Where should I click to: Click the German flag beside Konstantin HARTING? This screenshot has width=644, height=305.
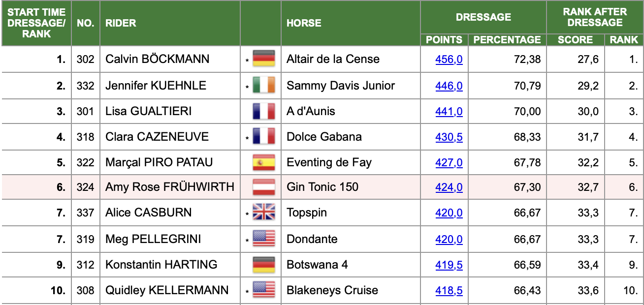click(263, 265)
